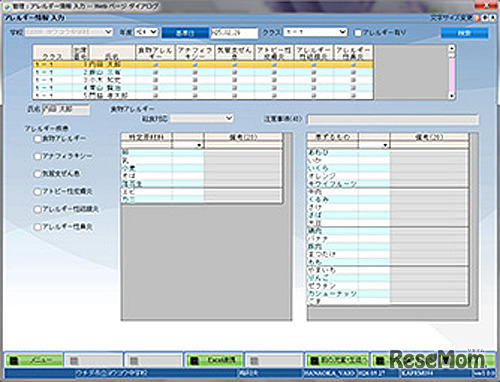
Task: Select くるみ row in 準ずるもの list
Action: pos(388,199)
